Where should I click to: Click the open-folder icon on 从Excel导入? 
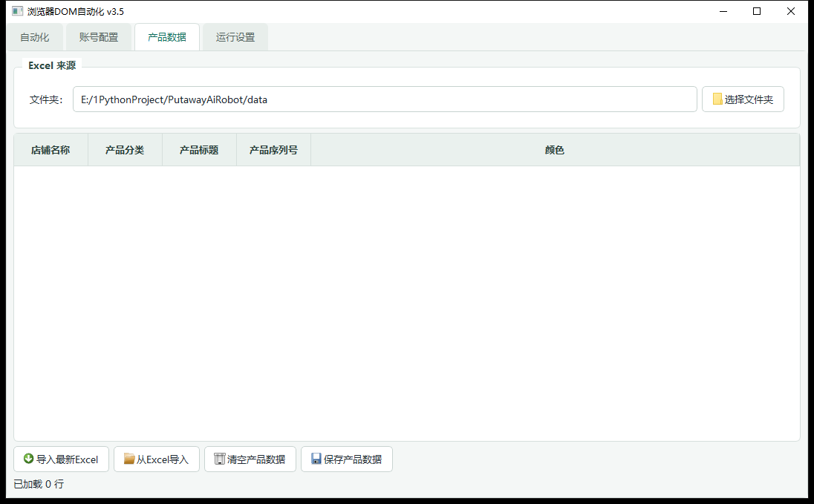(129, 458)
